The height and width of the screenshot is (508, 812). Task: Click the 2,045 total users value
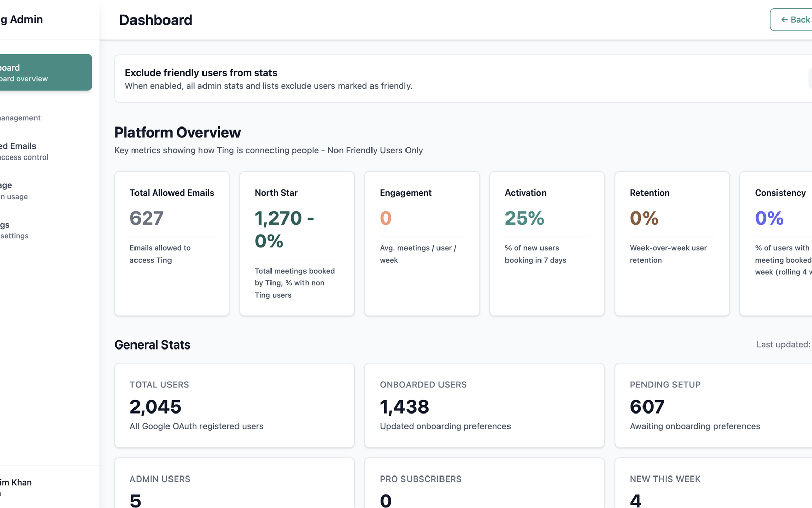pos(155,407)
